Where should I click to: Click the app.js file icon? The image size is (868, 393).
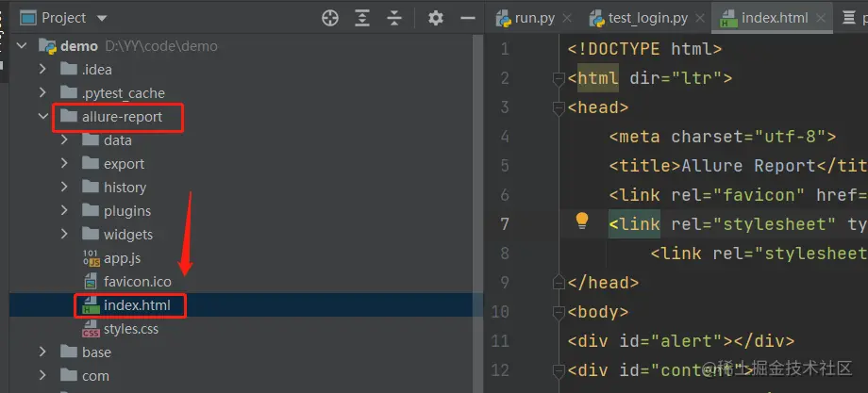pyautogui.click(x=92, y=258)
